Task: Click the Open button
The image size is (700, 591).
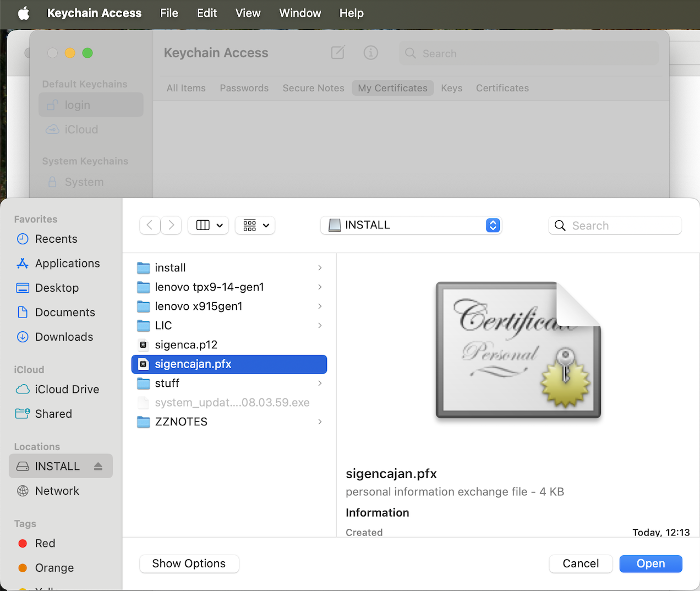Action: point(650,563)
